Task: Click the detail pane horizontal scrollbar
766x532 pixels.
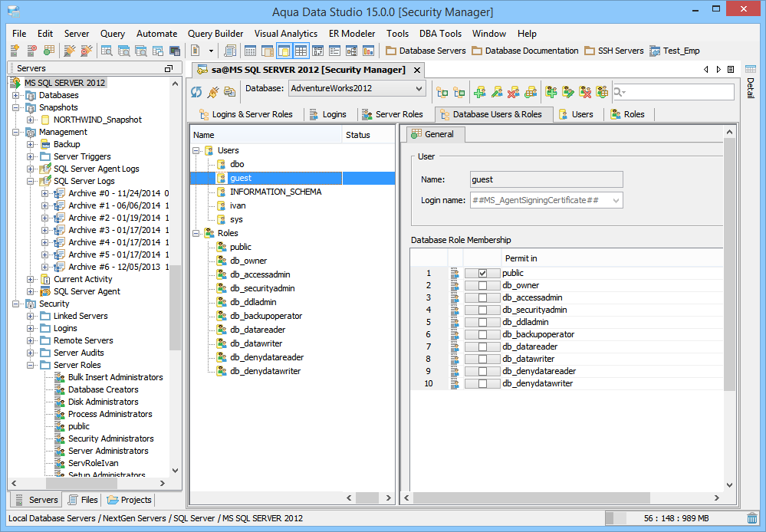Action: point(531,498)
